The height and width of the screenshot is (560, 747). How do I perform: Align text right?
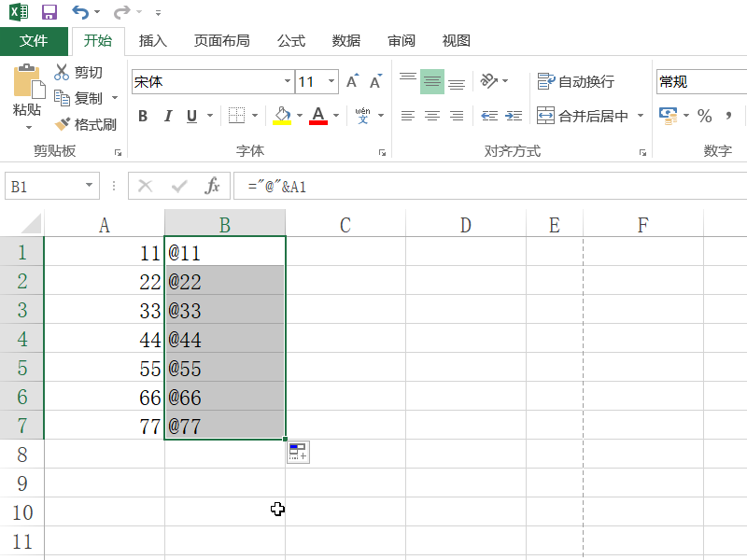[x=457, y=116]
